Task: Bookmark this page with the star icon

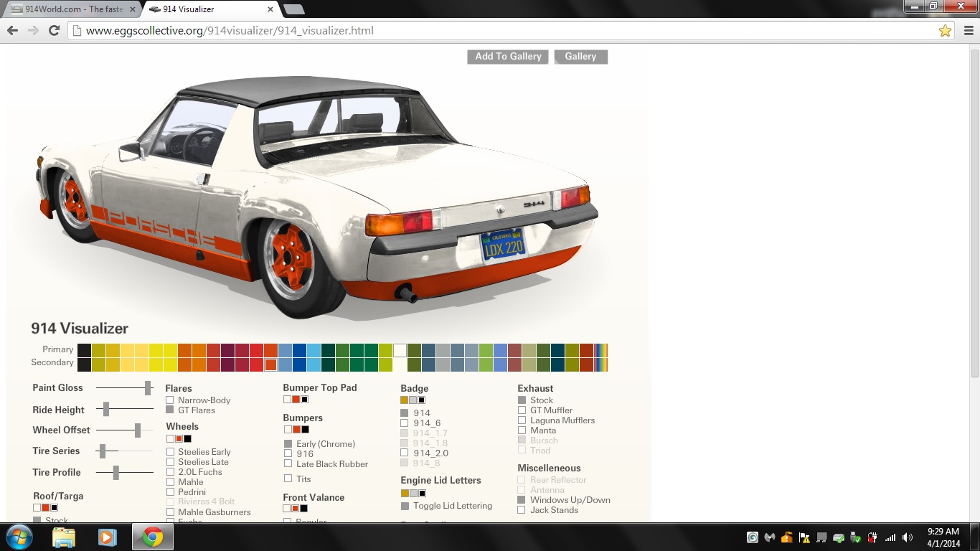Action: pos(945,31)
